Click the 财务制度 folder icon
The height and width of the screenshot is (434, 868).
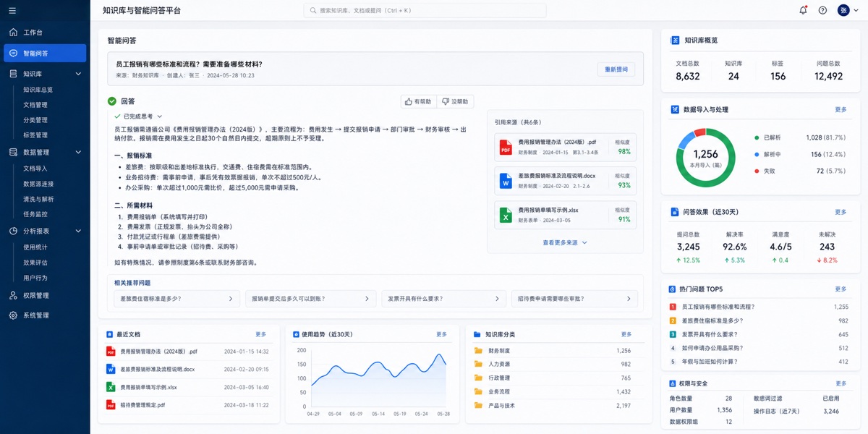coord(478,351)
